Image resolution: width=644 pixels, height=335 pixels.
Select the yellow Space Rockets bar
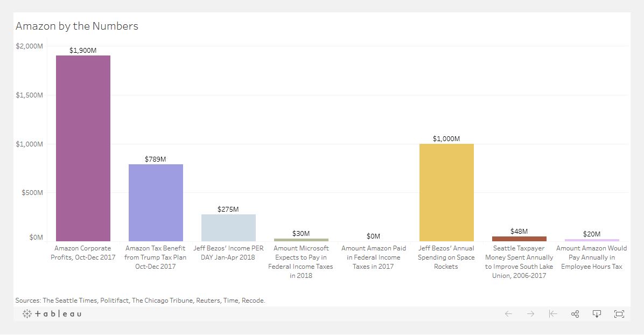(446, 192)
